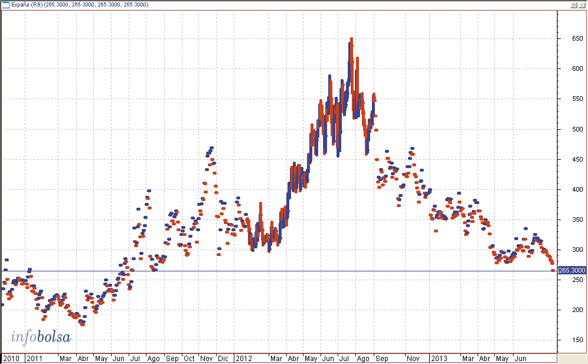Click the 150 value on price axis

pos(568,340)
